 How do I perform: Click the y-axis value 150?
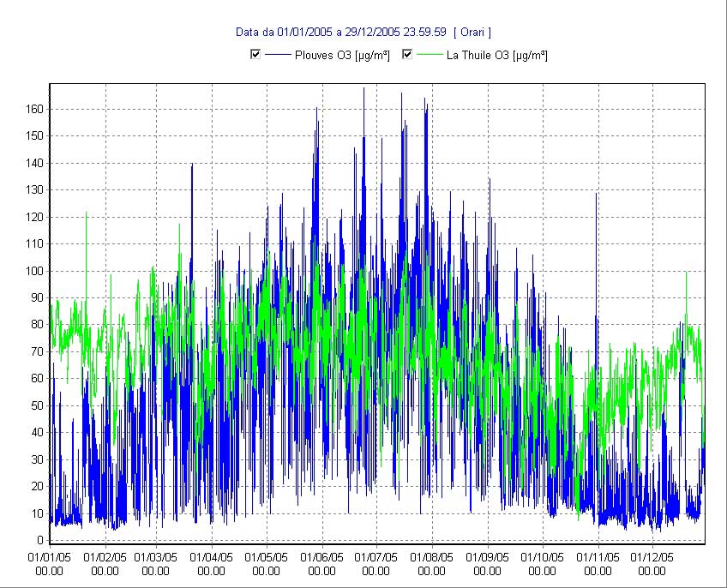(x=34, y=136)
